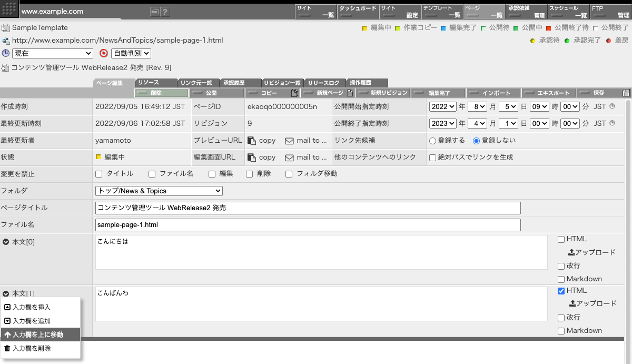Select 入力欄を上に移動 from the context menu
632x364 pixels.
pos(39,334)
